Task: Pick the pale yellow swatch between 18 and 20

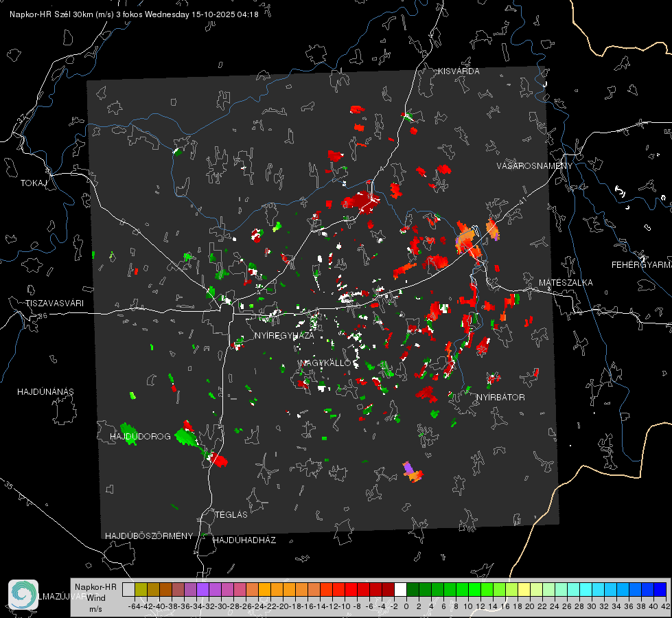Action: click(x=524, y=589)
